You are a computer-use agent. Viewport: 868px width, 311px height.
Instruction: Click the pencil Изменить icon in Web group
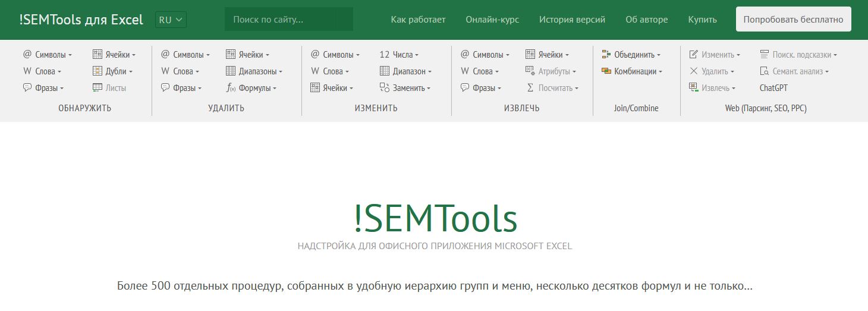(693, 55)
